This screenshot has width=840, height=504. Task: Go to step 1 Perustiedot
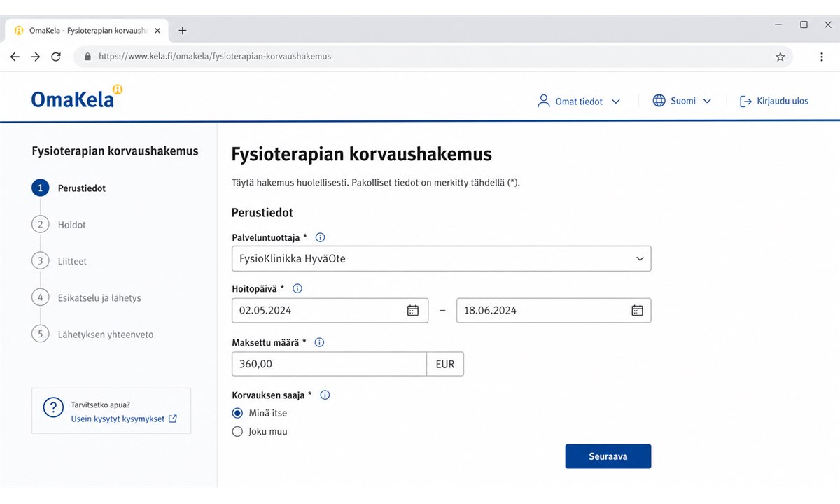pos(69,188)
